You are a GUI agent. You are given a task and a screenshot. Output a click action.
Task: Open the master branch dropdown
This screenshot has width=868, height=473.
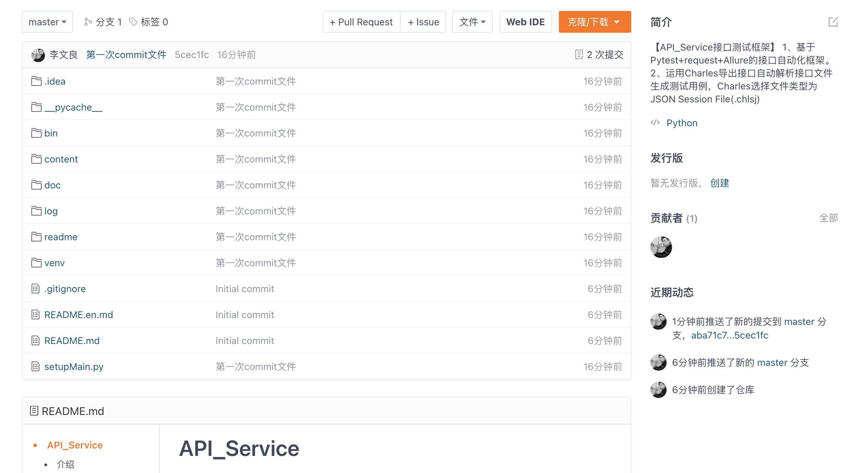click(47, 22)
